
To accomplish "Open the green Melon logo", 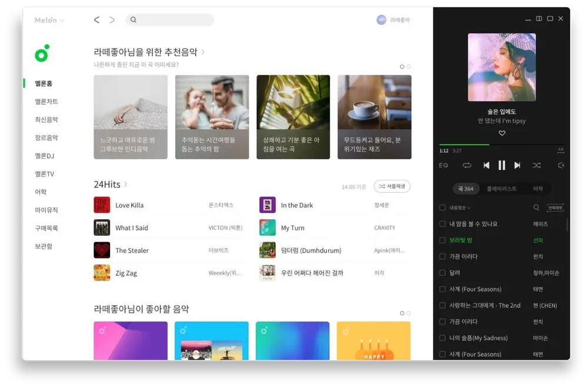I will point(42,53).
